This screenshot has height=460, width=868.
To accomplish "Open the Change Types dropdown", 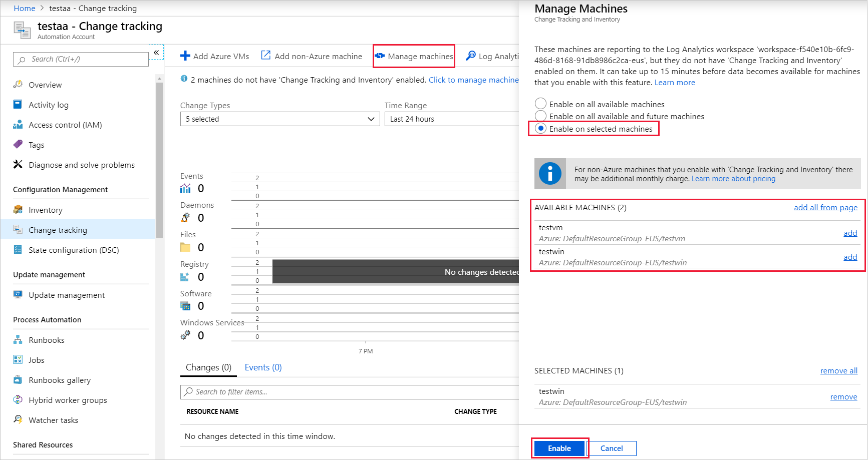I will [x=280, y=119].
